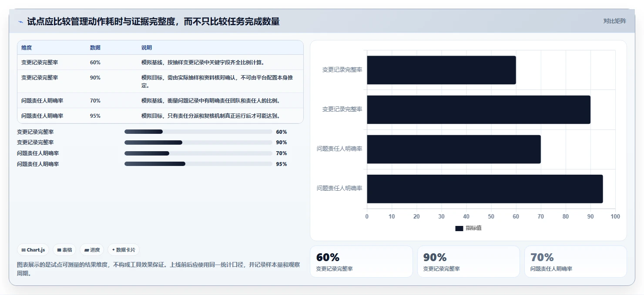Screen dimensions: 644x295
Task: Click 问题责任人明确率 in the table's 95% row
Action: pyautogui.click(x=42, y=116)
